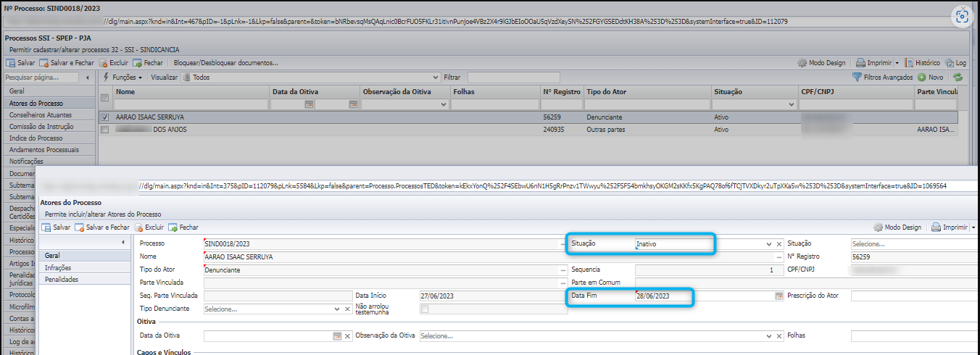Click the Data Início field 27/06/2023
The image size is (980, 355).
click(x=493, y=296)
